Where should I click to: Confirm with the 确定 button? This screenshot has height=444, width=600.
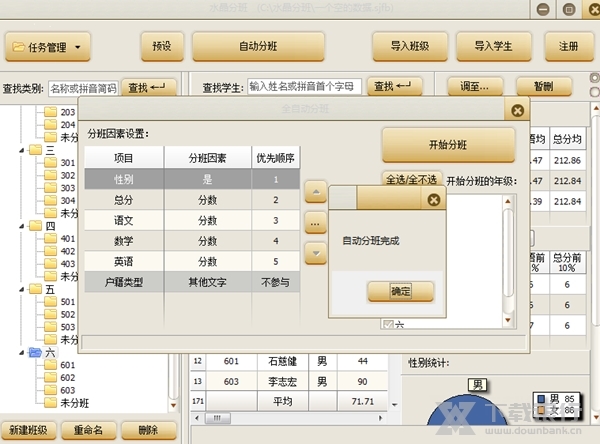coord(401,292)
